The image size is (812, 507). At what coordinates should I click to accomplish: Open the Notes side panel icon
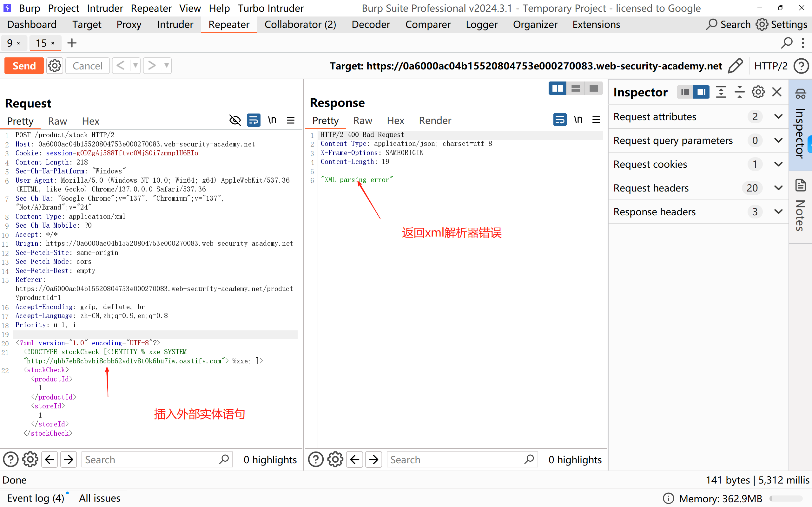pos(800,185)
